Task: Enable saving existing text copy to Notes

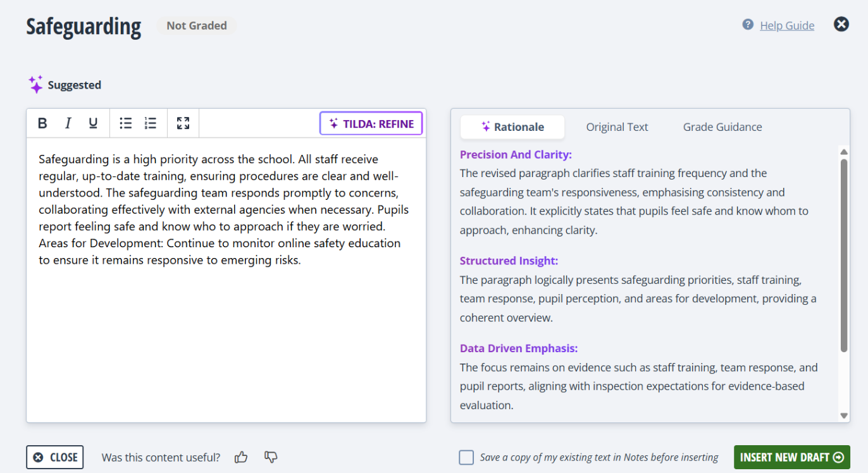Action: coord(466,457)
